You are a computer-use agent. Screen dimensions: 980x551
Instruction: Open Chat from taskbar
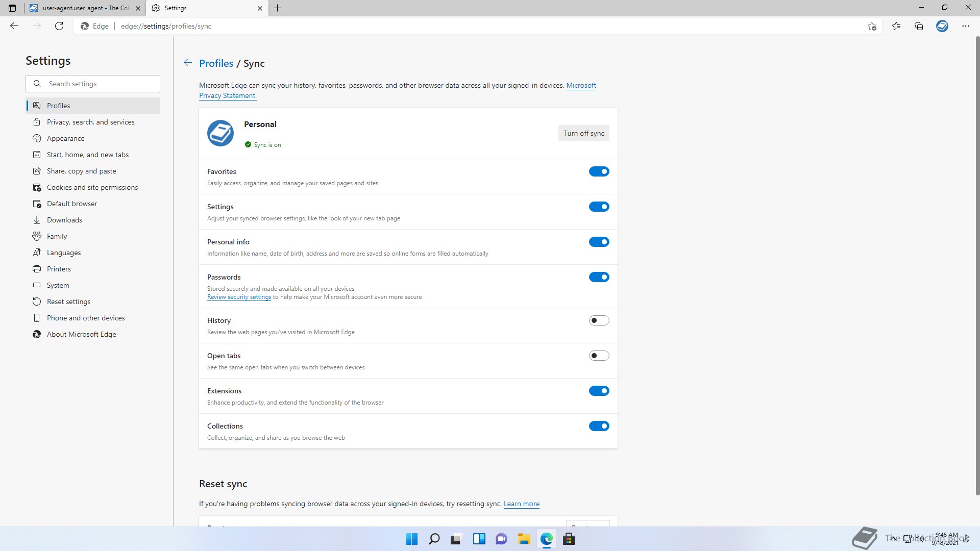click(502, 539)
